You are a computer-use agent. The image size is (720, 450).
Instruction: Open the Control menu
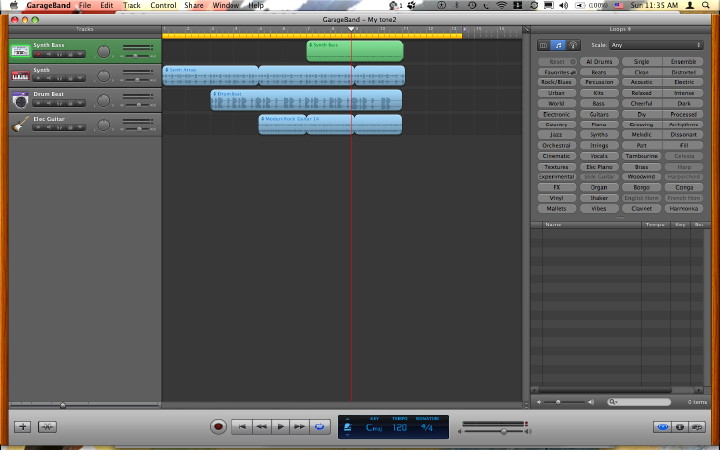tap(163, 5)
